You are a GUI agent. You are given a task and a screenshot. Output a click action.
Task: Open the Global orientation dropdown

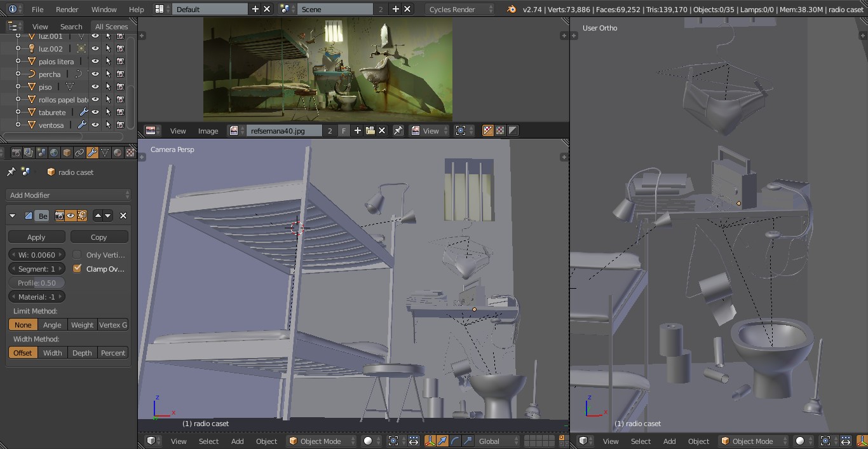497,441
